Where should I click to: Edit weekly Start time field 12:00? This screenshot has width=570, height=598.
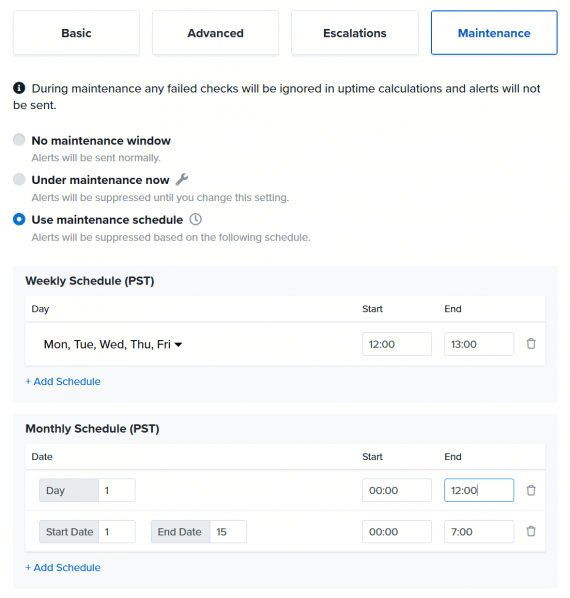pos(397,344)
